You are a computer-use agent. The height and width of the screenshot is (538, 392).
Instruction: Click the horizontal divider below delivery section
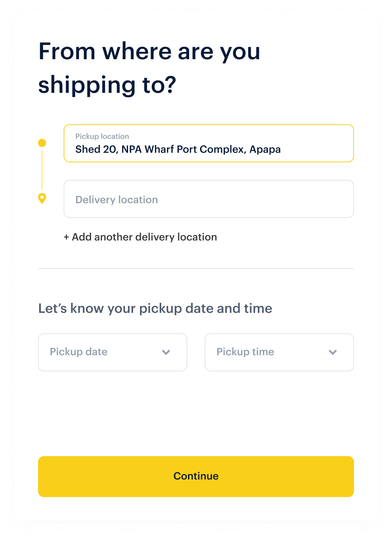click(x=196, y=269)
